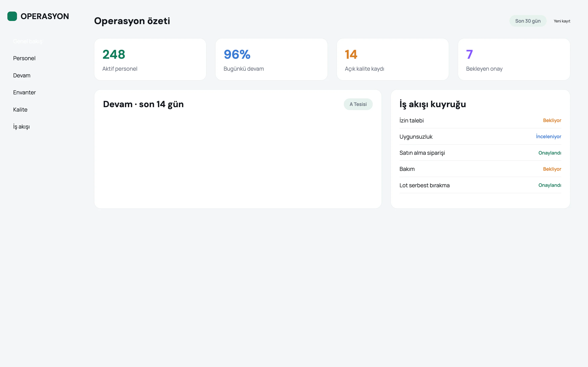Screen dimensions: 588x367
Task: Click the İnceleniyor status on Uygunsuzluk
Action: click(548, 136)
